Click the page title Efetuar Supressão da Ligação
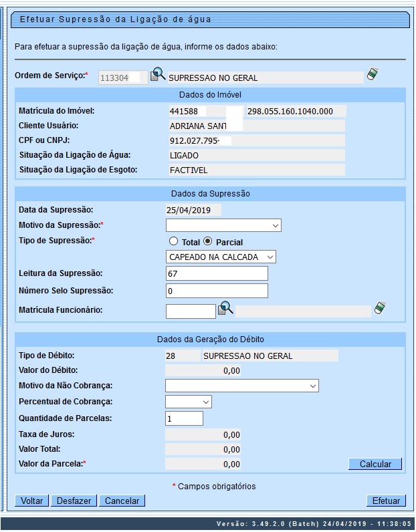Screen dimensions: 416x532 [x=116, y=19]
